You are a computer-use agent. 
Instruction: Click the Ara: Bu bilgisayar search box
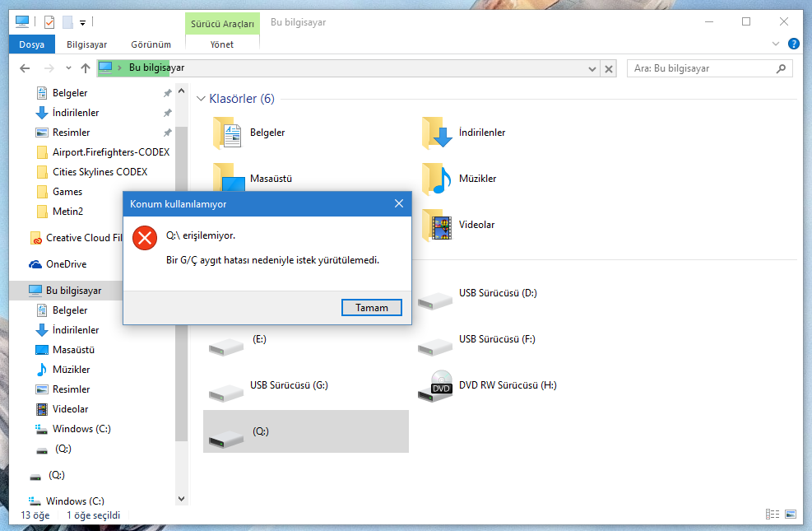(x=703, y=69)
